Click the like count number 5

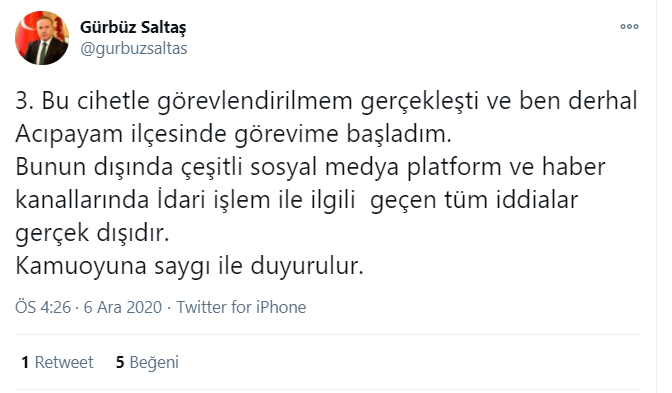pos(120,363)
